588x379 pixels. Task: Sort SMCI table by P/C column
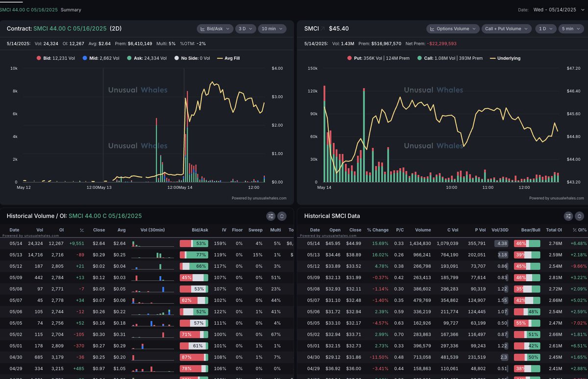pyautogui.click(x=400, y=230)
